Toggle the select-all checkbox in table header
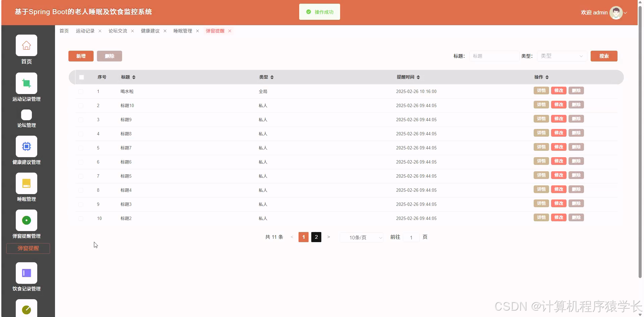 tap(81, 77)
